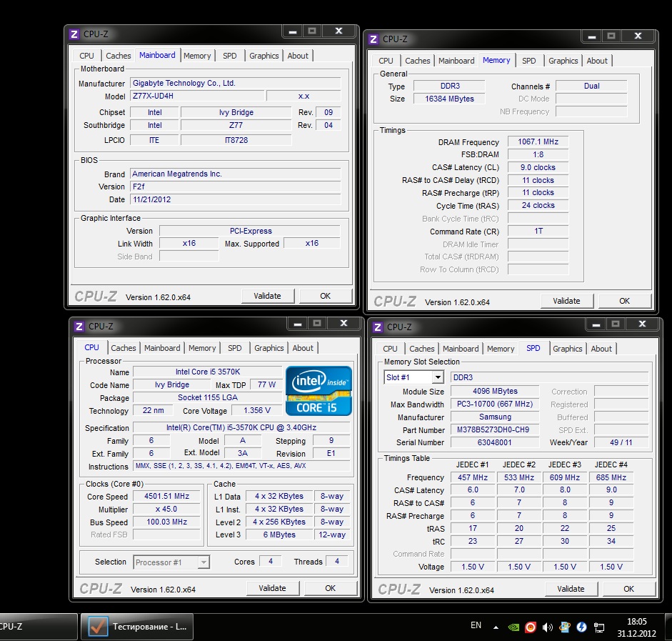This screenshot has height=641, width=672.
Task: Click Validate in the SPD window
Action: [571, 589]
